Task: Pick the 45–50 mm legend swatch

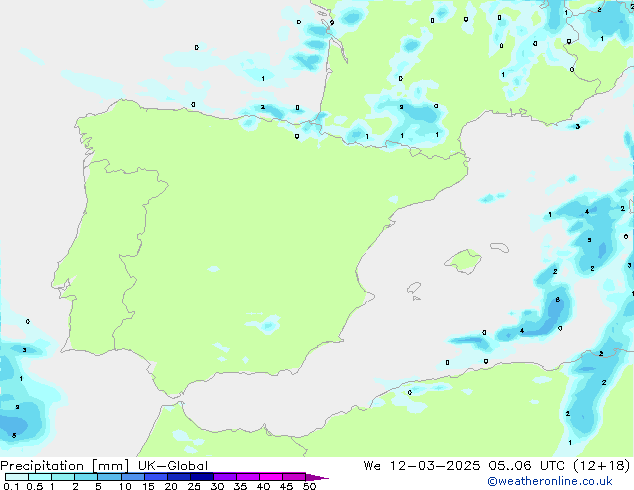Action: pyautogui.click(x=294, y=477)
